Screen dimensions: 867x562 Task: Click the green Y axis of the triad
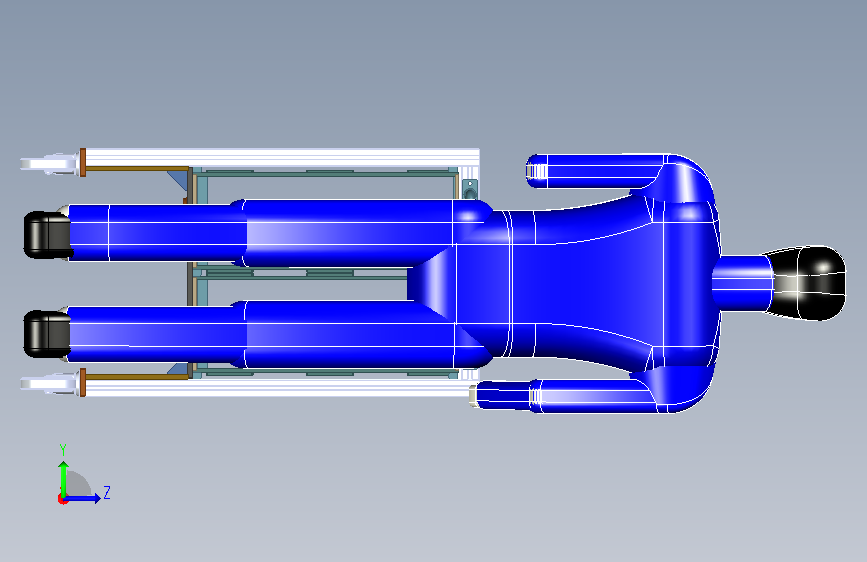[64, 479]
